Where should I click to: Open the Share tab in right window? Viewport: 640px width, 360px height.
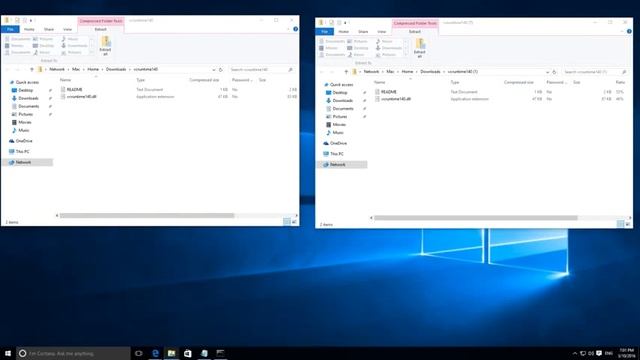click(363, 32)
